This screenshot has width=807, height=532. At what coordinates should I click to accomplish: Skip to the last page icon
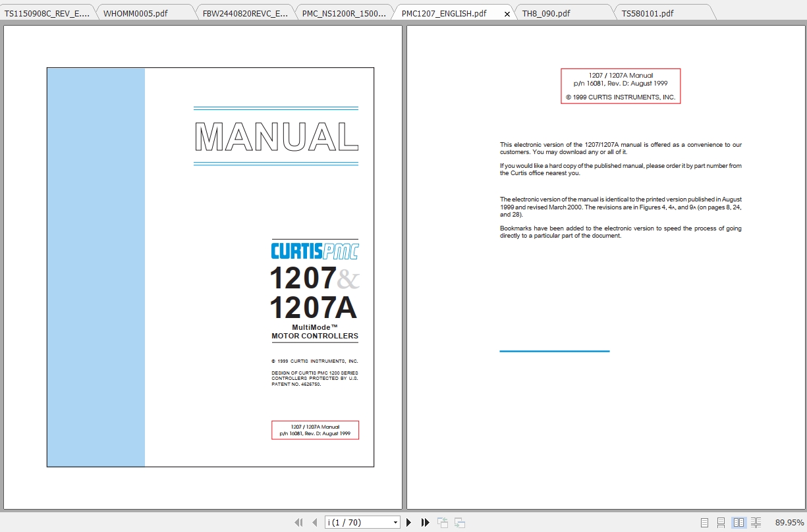click(425, 521)
